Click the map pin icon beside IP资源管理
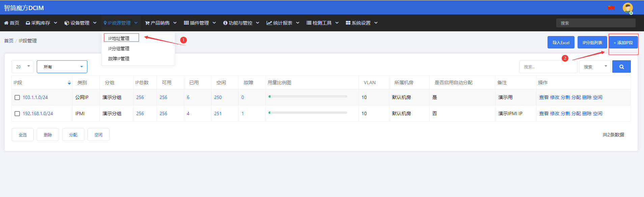 pyautogui.click(x=105, y=23)
